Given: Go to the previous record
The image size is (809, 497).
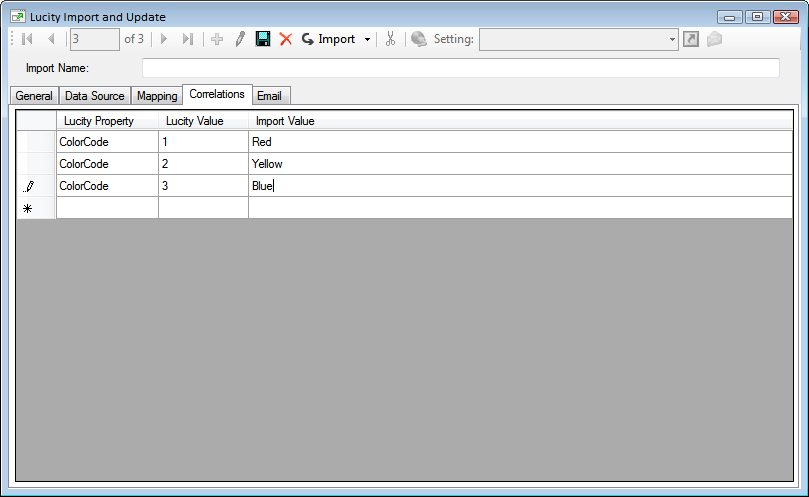Looking at the screenshot, I should (51, 39).
